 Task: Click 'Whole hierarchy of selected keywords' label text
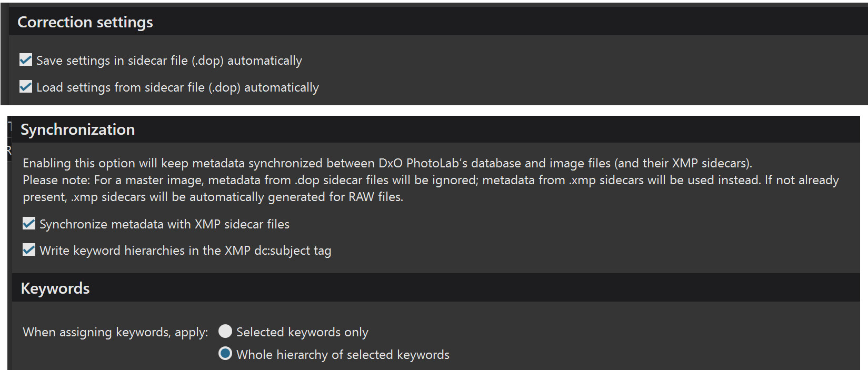(x=343, y=355)
